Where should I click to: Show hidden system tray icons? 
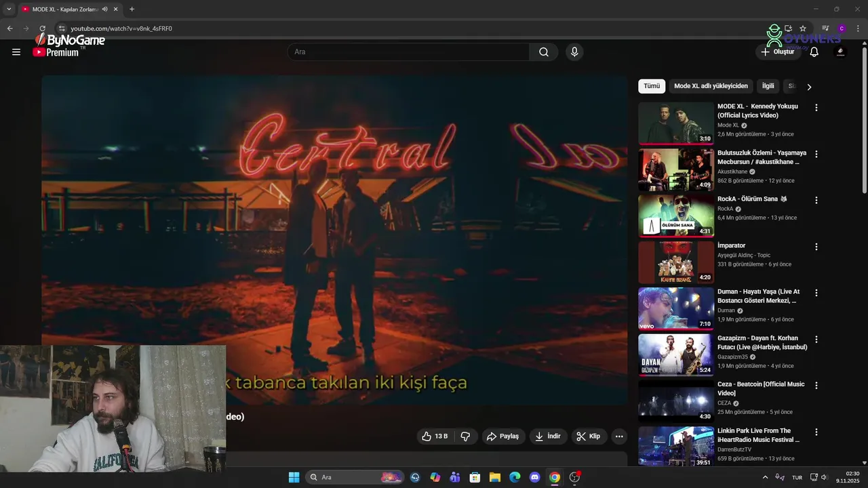766,477
